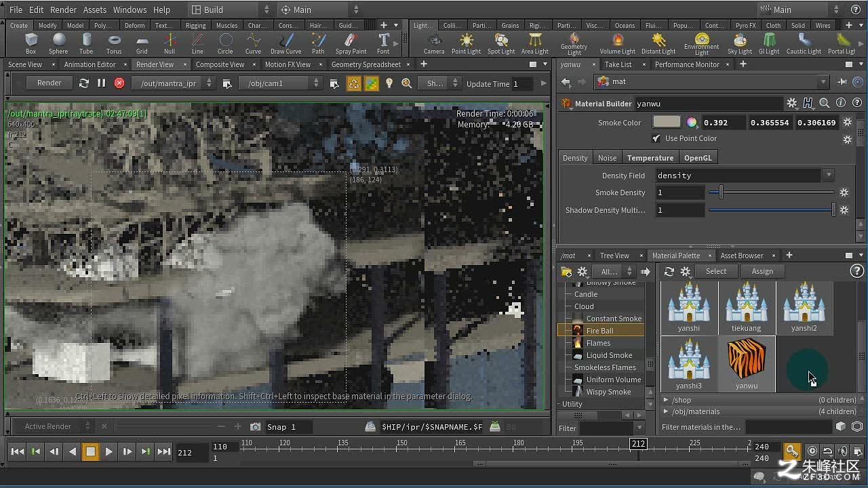Viewport: 868px width, 488px height.
Task: Toggle the light bulb render option
Action: [x=389, y=83]
